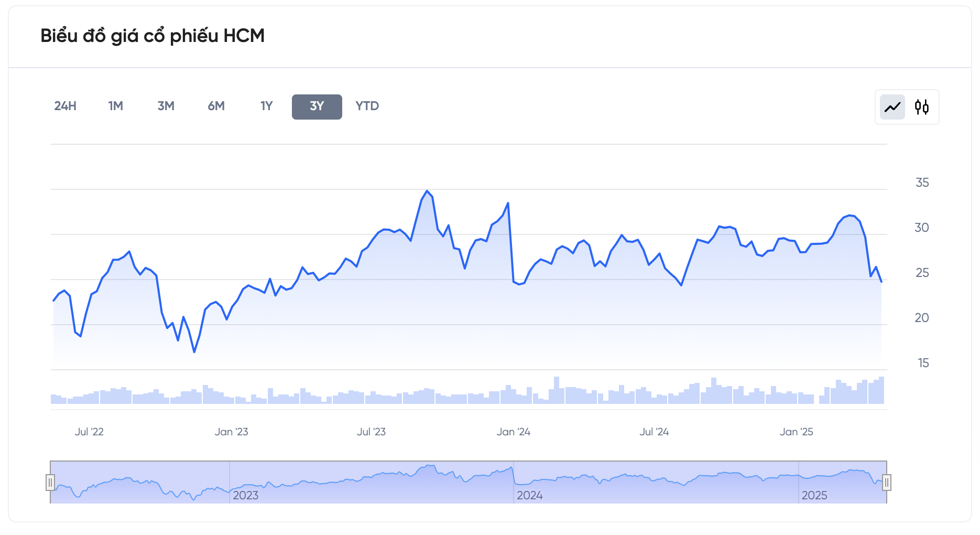Select the 3Y time range

(x=317, y=107)
